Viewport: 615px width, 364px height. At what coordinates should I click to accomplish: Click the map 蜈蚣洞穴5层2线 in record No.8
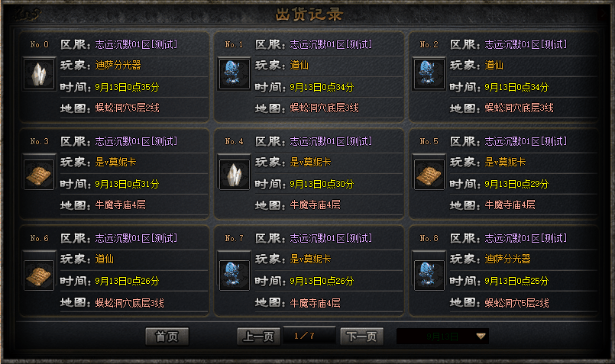click(x=517, y=303)
